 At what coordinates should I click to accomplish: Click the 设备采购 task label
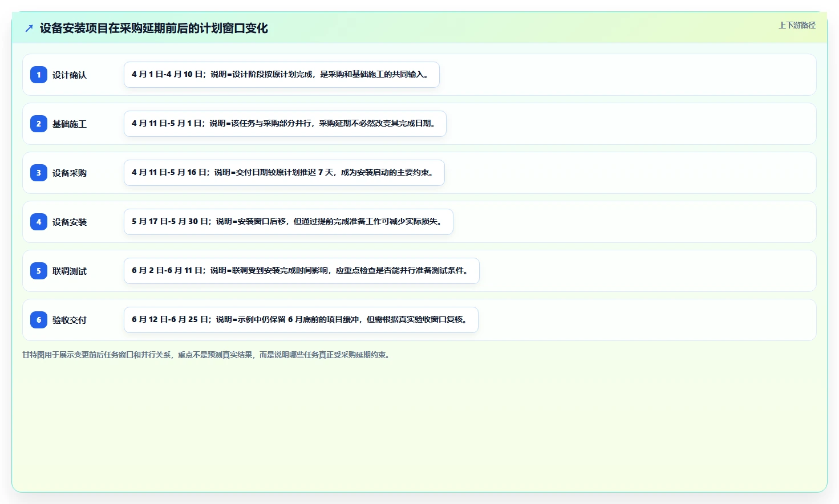click(70, 173)
